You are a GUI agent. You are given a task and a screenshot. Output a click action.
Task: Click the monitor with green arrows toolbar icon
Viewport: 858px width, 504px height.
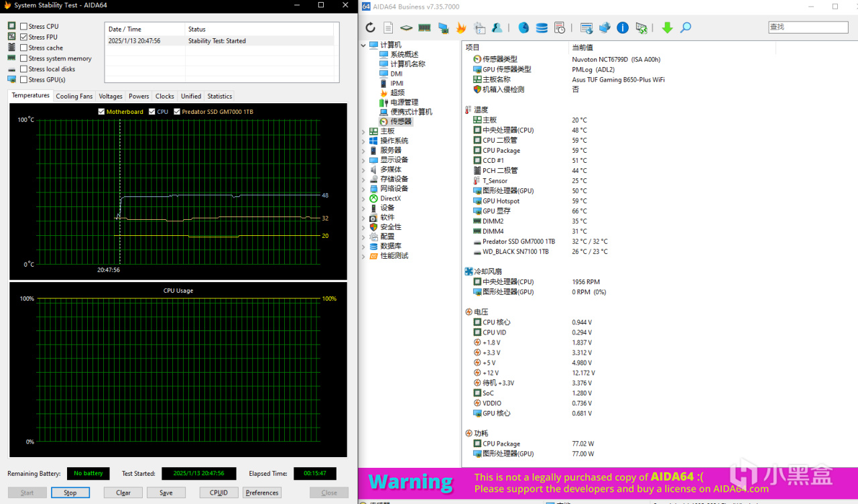click(x=641, y=27)
